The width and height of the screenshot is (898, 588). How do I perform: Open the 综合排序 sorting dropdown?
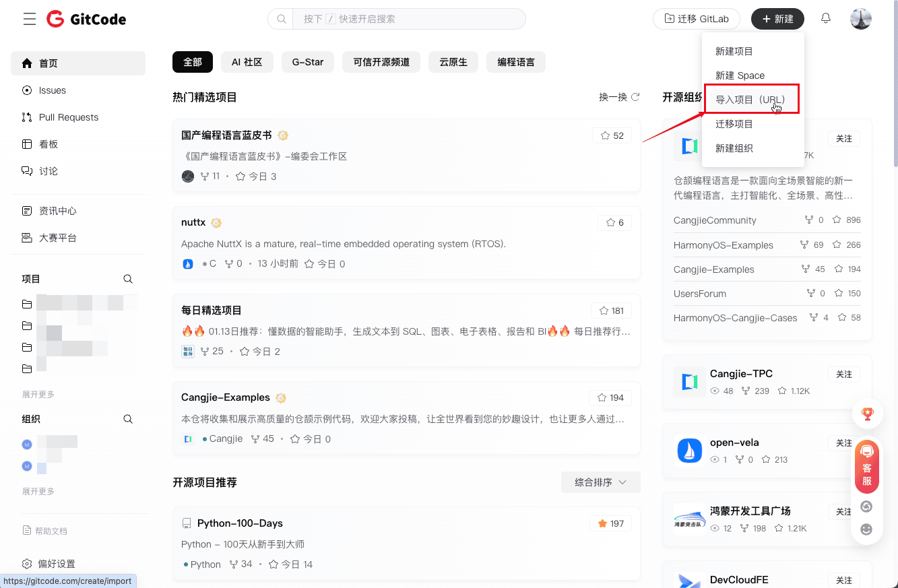tap(600, 482)
